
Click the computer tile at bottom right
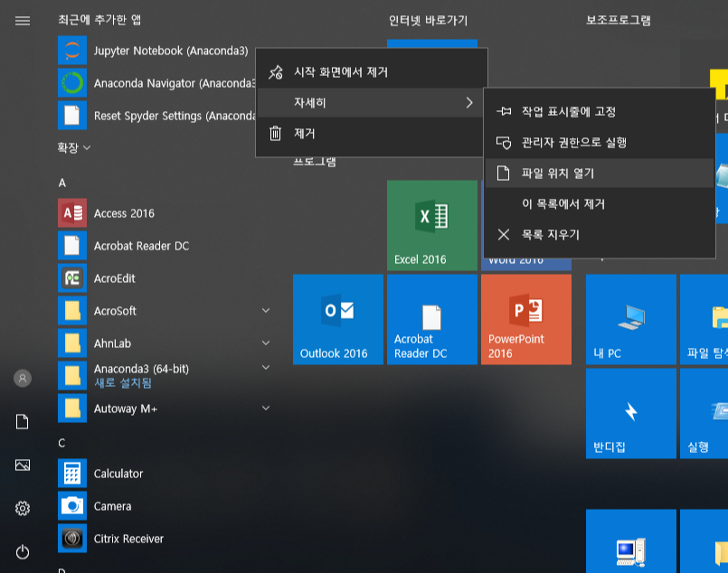pyautogui.click(x=631, y=541)
